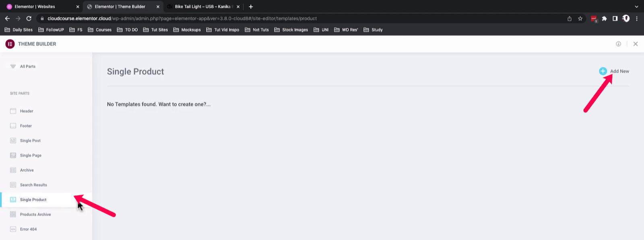
Task: Open the Courses bookmark folder
Action: pyautogui.click(x=99, y=30)
